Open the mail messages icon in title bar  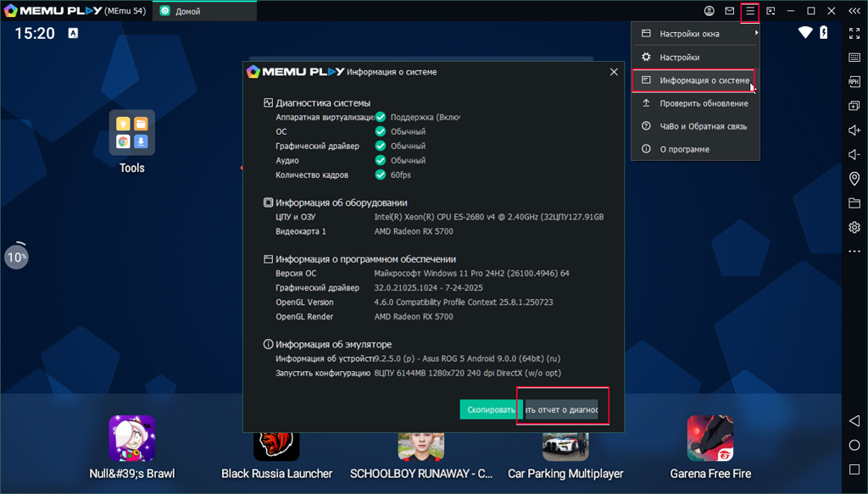pyautogui.click(x=730, y=11)
